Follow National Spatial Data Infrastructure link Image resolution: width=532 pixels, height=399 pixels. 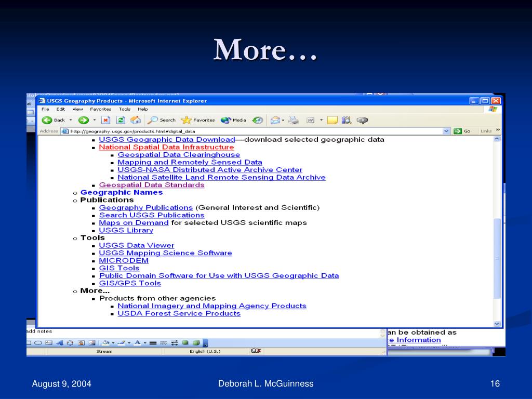coord(166,147)
